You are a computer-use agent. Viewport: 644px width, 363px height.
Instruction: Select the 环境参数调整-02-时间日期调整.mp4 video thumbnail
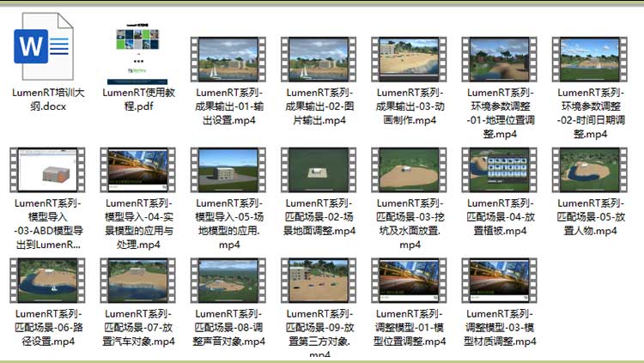tap(589, 59)
